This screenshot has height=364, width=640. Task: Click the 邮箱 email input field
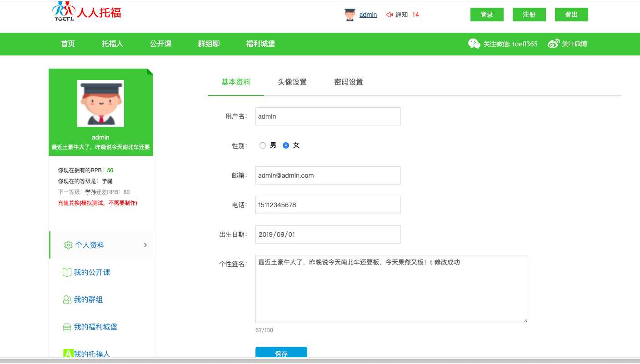(328, 175)
